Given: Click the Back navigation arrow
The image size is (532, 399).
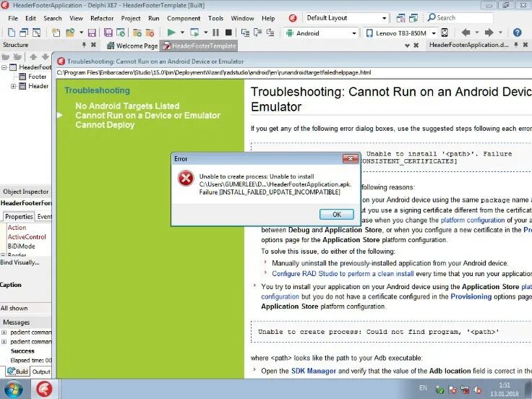Looking at the screenshot, I should [465, 33].
